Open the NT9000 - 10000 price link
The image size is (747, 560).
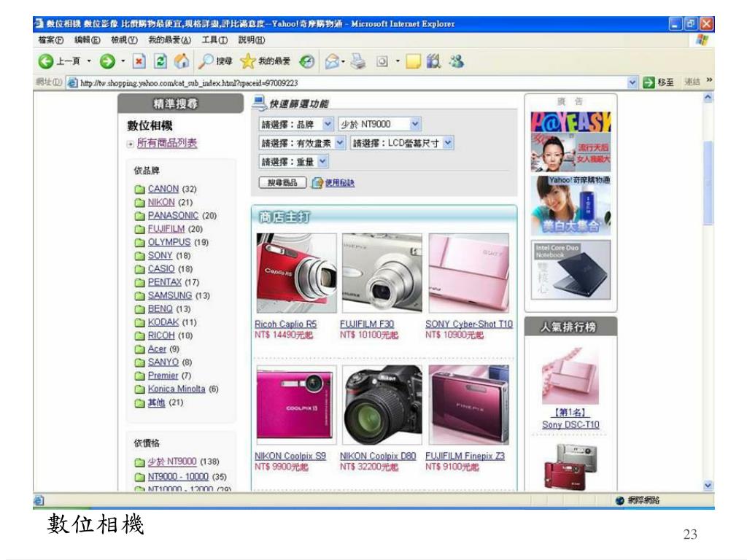(x=178, y=477)
